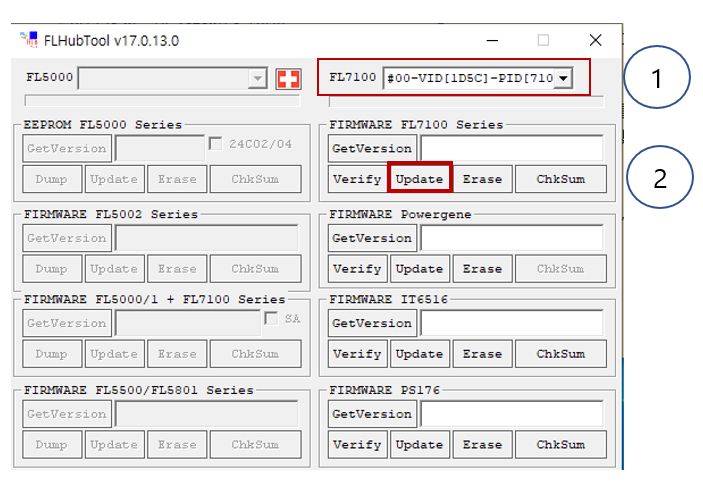The width and height of the screenshot is (703, 487).
Task: Click Erase in FIRMWARE Powergene group
Action: (482, 269)
